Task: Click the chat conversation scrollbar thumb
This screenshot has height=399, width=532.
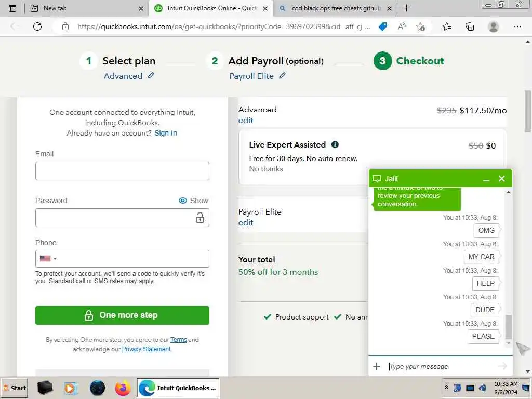Action: tap(508, 327)
